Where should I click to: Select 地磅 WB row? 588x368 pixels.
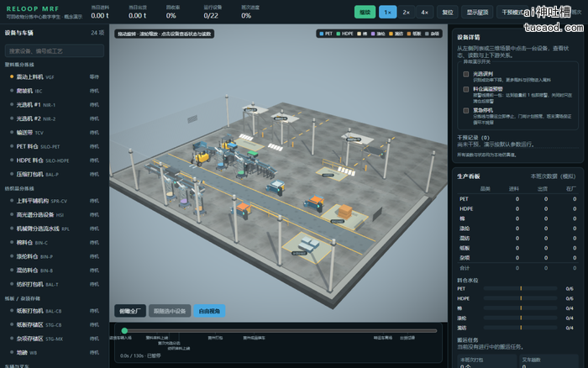click(x=54, y=352)
